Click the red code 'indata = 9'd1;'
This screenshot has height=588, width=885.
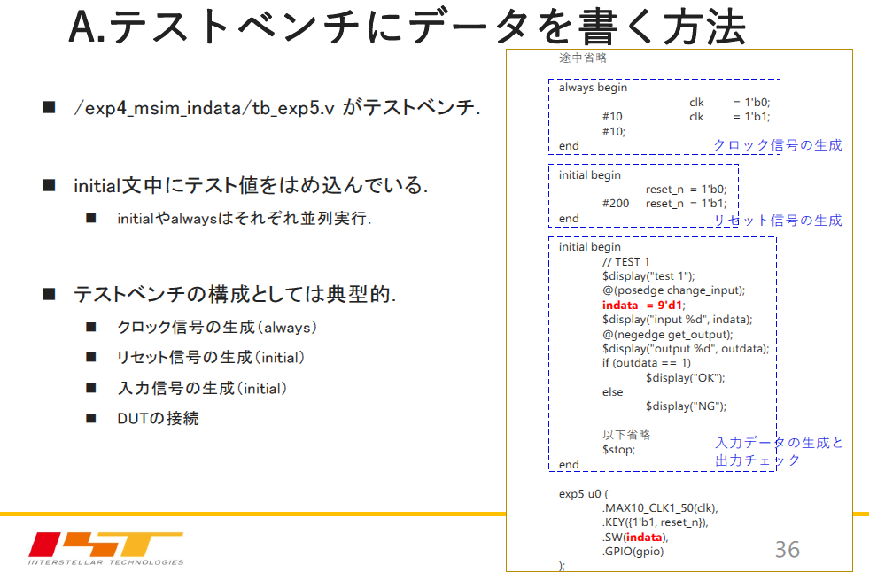643,306
